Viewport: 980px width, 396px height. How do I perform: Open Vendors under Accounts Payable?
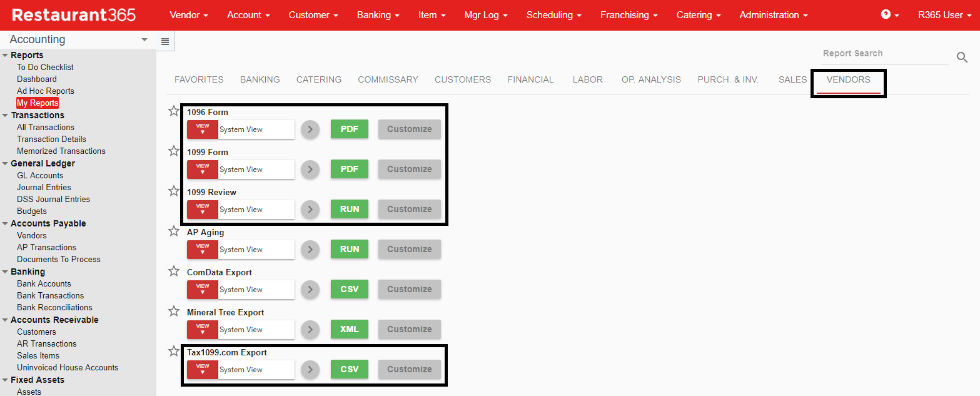click(32, 235)
